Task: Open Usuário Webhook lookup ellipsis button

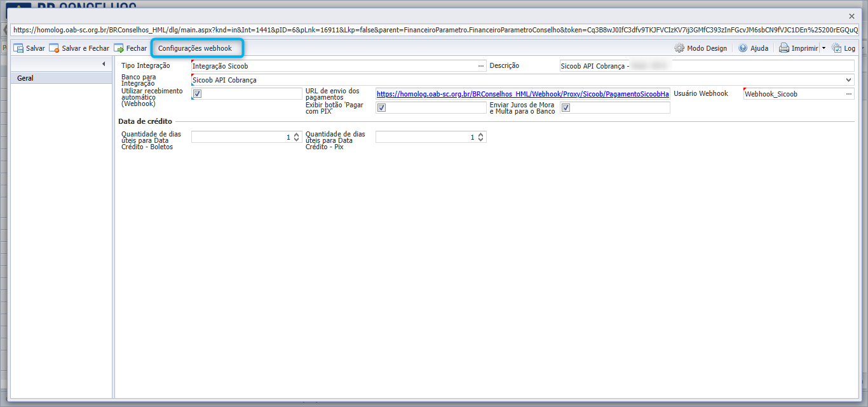Action: [x=849, y=94]
